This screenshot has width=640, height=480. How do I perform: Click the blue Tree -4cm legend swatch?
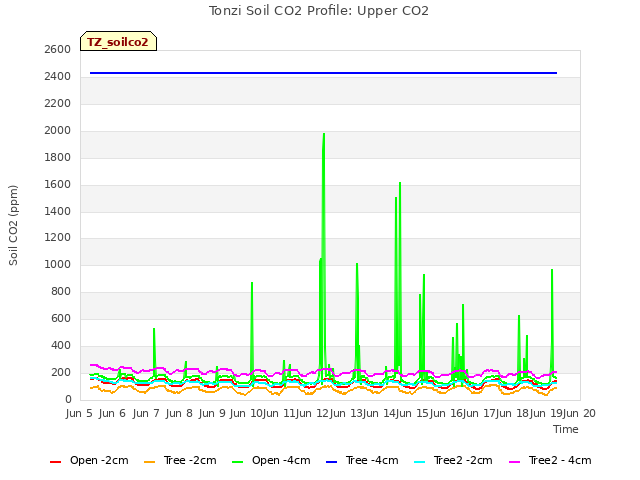click(331, 462)
